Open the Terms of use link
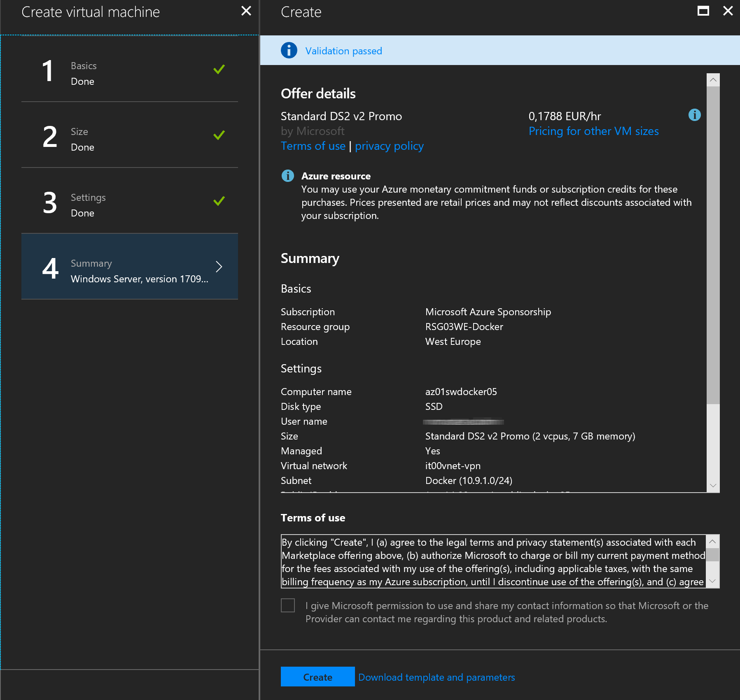 click(x=313, y=146)
